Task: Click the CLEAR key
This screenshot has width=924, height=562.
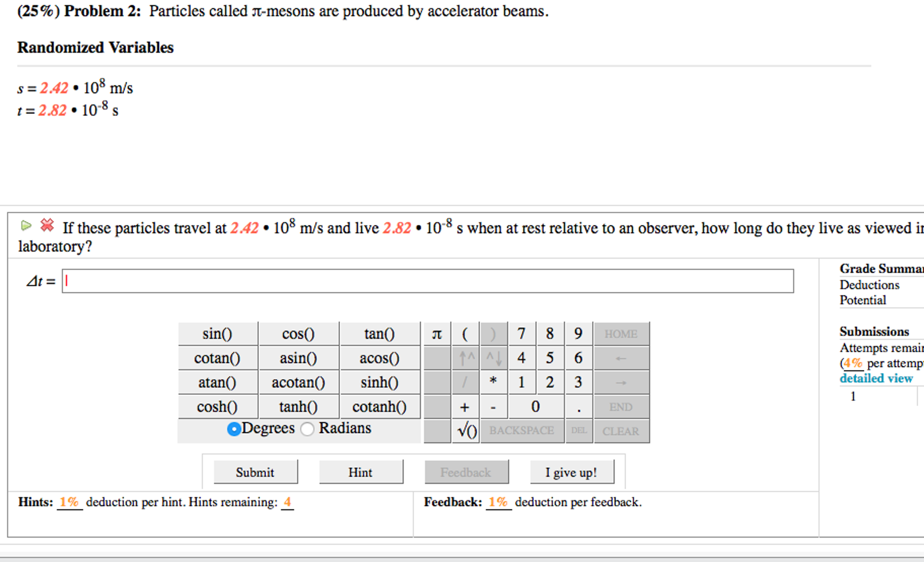Action: pos(621,431)
